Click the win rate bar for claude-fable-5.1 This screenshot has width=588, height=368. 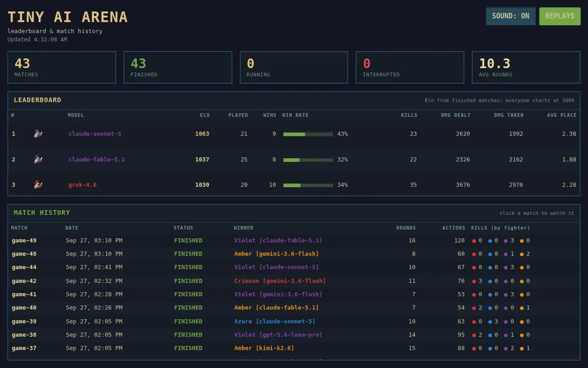308,160
